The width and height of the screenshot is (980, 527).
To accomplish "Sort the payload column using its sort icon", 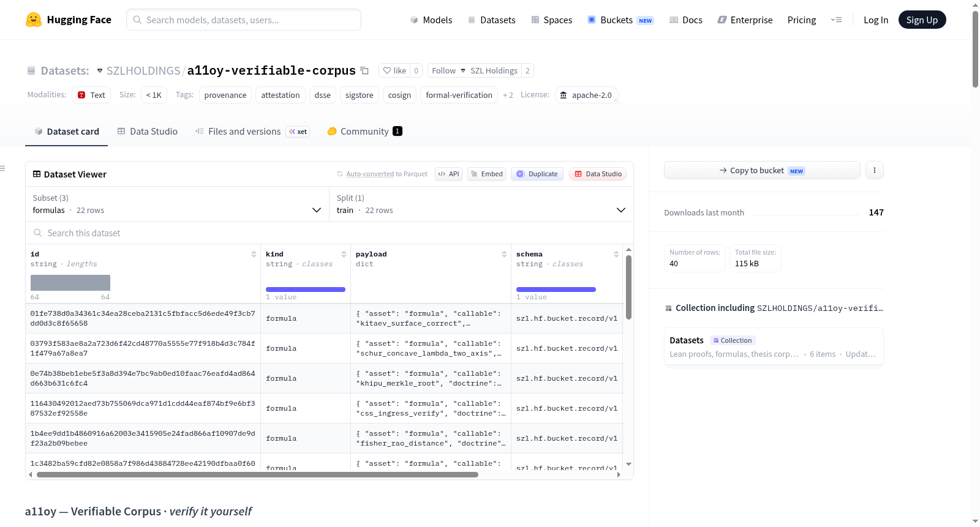I will tap(504, 254).
